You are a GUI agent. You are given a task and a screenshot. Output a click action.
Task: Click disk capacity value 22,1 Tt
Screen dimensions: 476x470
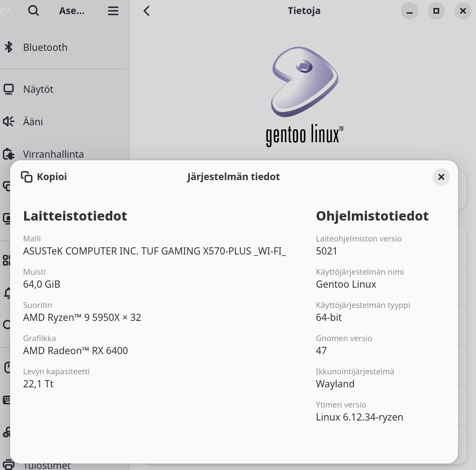coord(38,384)
